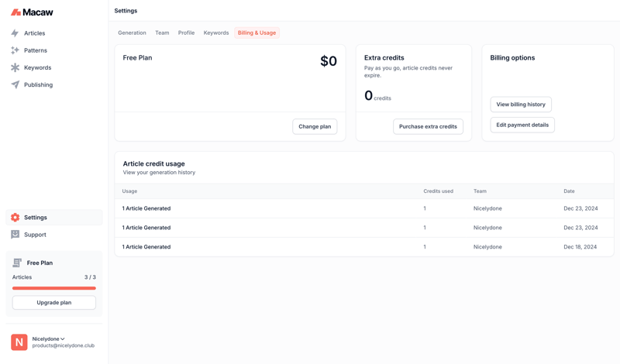Click the Publishing paper plane icon

pyautogui.click(x=15, y=84)
